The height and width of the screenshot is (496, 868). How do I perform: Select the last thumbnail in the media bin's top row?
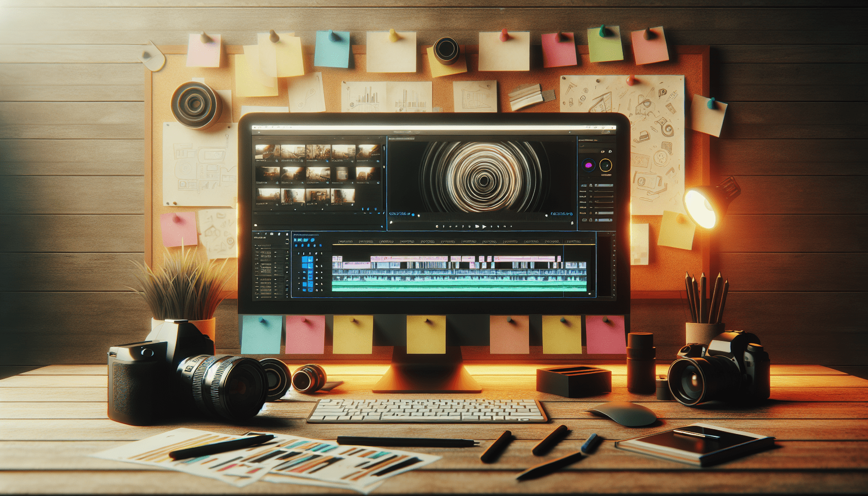368,152
